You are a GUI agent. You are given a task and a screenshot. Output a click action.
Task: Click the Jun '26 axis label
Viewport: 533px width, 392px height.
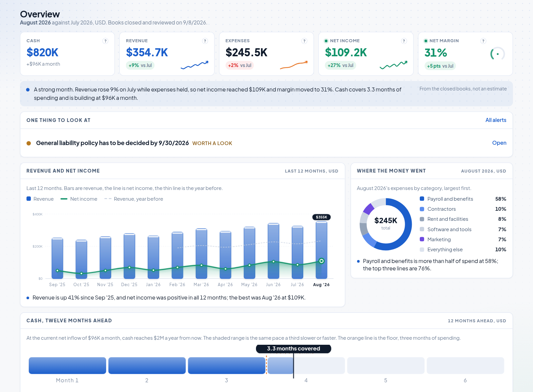[273, 285]
